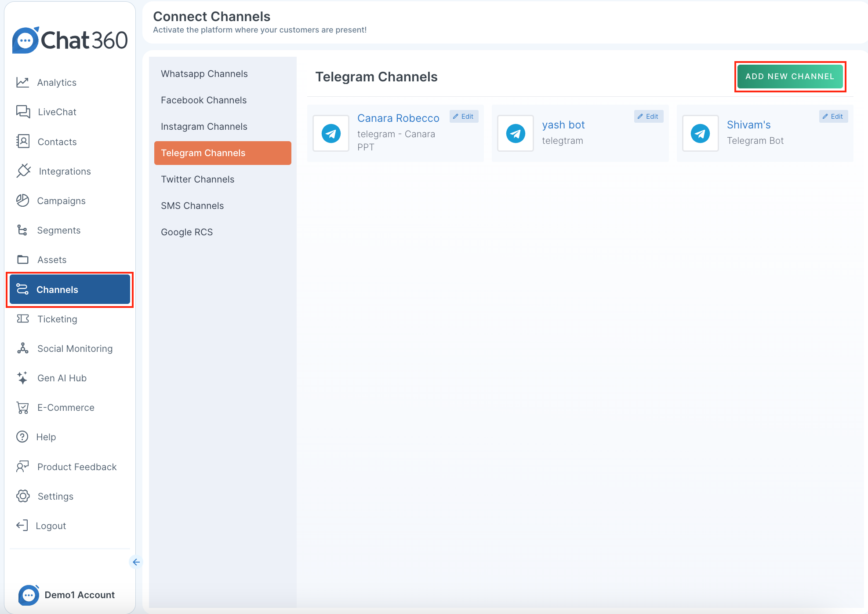Open Settings menu item
Screen dimensions: 868x614
(x=70, y=496)
